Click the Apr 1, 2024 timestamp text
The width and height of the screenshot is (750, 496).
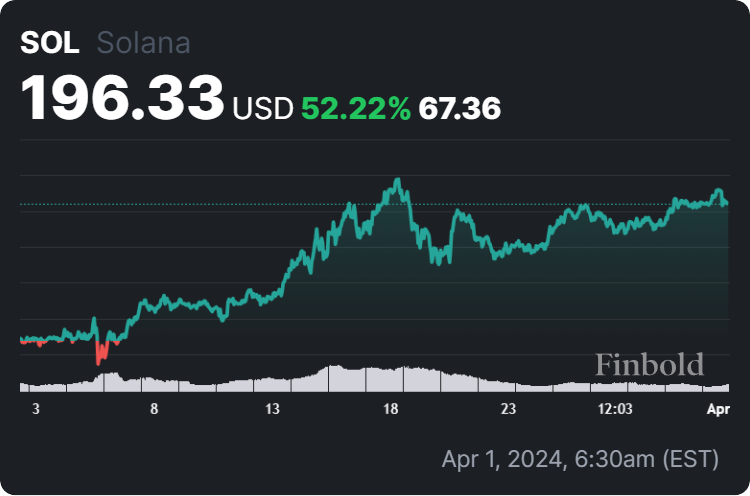pyautogui.click(x=580, y=460)
